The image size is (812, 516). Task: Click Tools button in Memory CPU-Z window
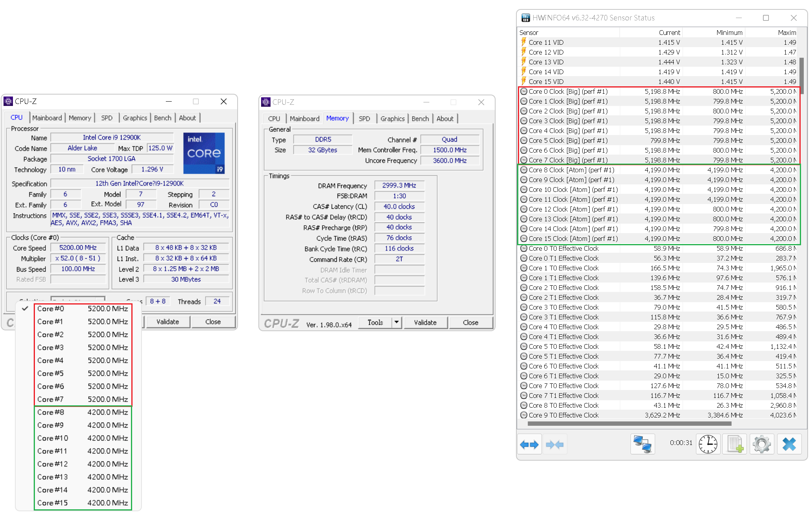(375, 322)
